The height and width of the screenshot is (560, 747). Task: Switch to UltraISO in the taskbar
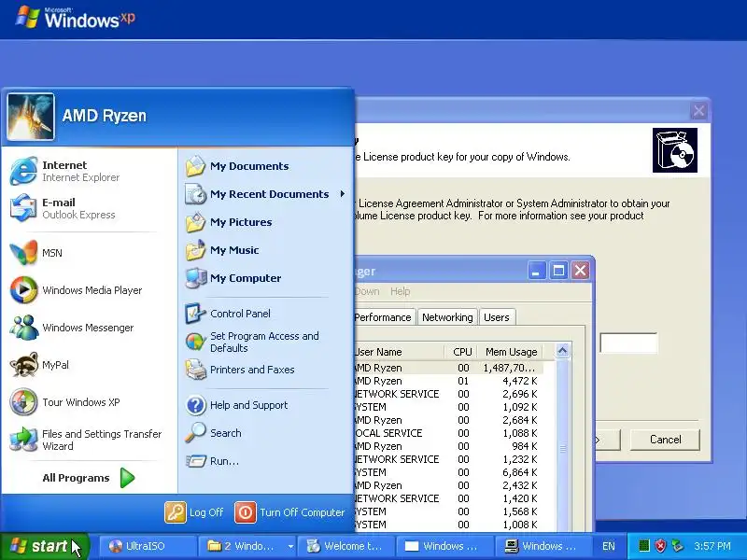148,546
